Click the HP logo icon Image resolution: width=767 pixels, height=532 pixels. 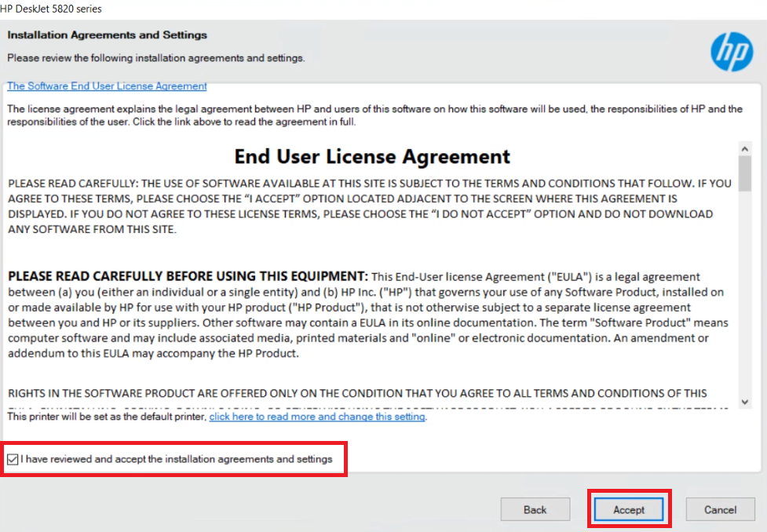click(x=732, y=52)
